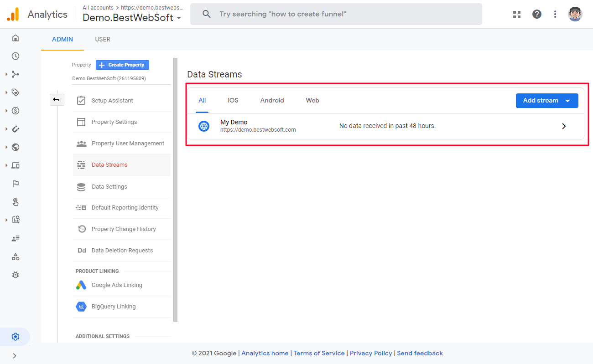Open Engagement tag icon in sidebar
This screenshot has height=364, width=593.
pos(16,92)
